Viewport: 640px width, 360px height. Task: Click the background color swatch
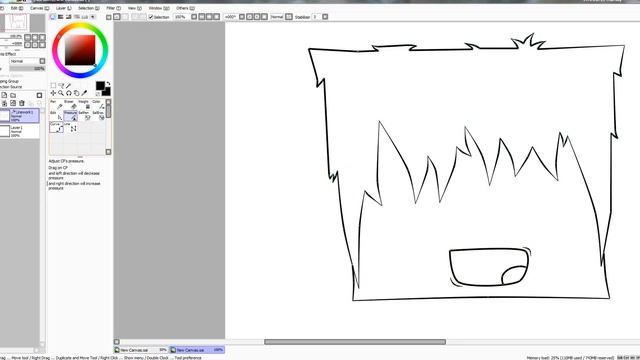(x=107, y=92)
